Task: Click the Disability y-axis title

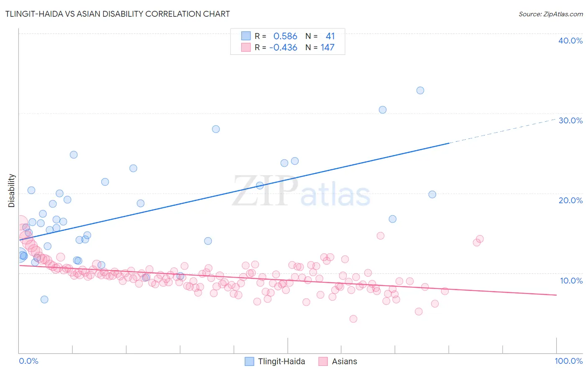Action: coord(12,191)
